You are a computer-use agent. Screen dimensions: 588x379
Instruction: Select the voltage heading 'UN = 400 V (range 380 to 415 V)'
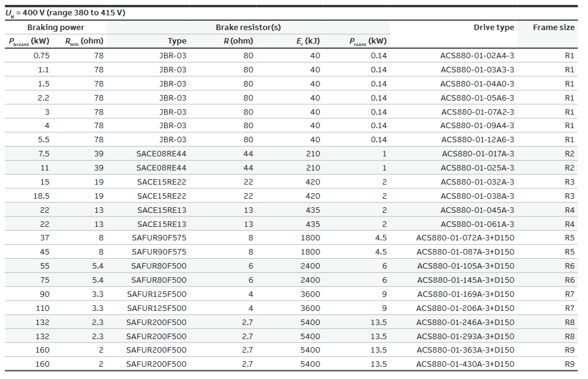pos(66,13)
